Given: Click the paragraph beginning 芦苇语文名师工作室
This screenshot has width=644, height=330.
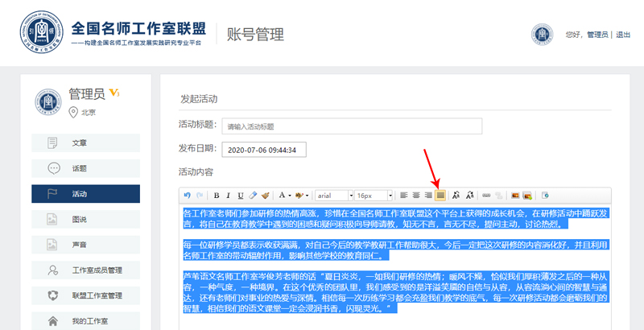Looking at the screenshot, I should (396, 293).
